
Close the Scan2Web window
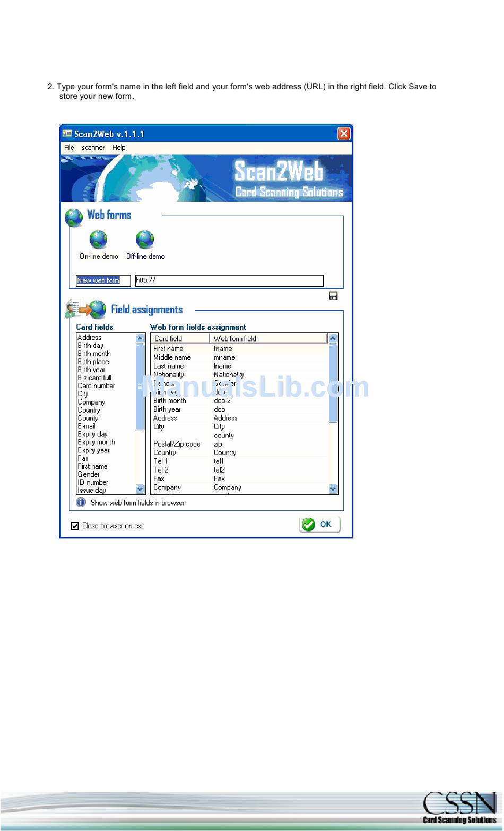[344, 134]
